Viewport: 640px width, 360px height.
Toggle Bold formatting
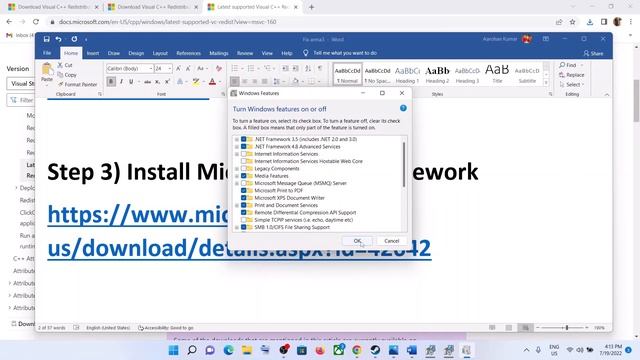(111, 82)
